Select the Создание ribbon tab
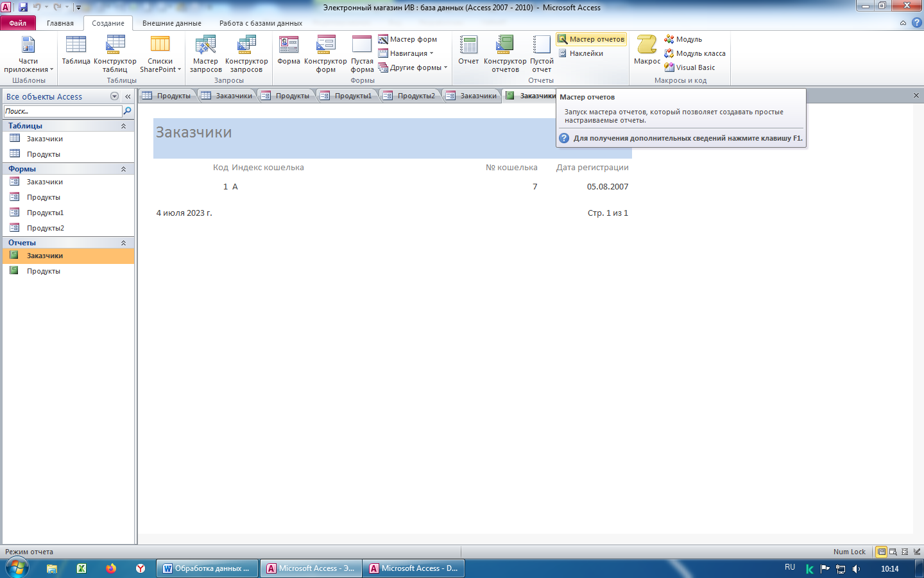The width and height of the screenshot is (924, 578). (108, 23)
